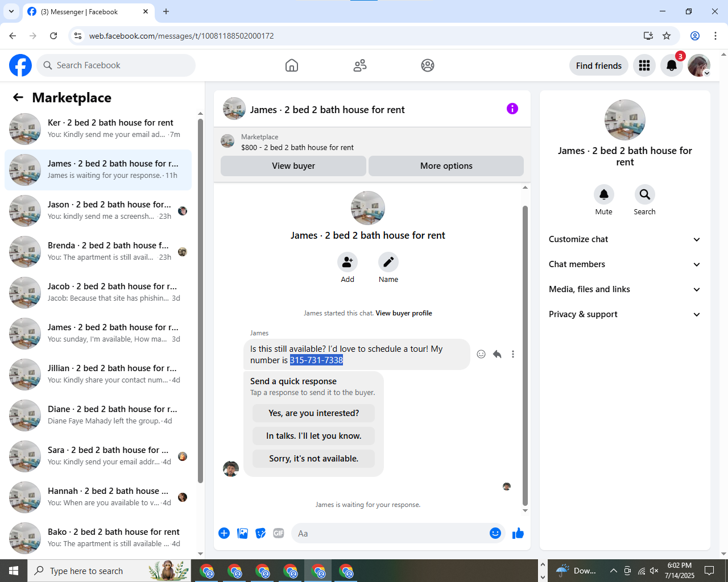Viewport: 728px width, 582px height.
Task: Send quick reply 'Yes, are you interested?'
Action: pos(314,413)
